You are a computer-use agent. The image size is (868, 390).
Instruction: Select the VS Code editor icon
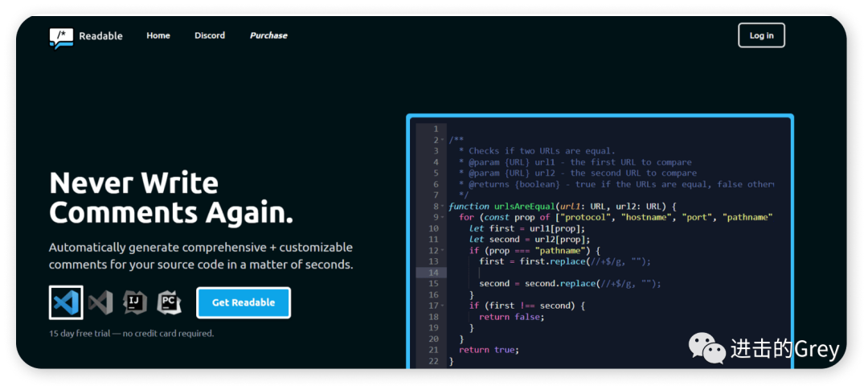coord(66,302)
